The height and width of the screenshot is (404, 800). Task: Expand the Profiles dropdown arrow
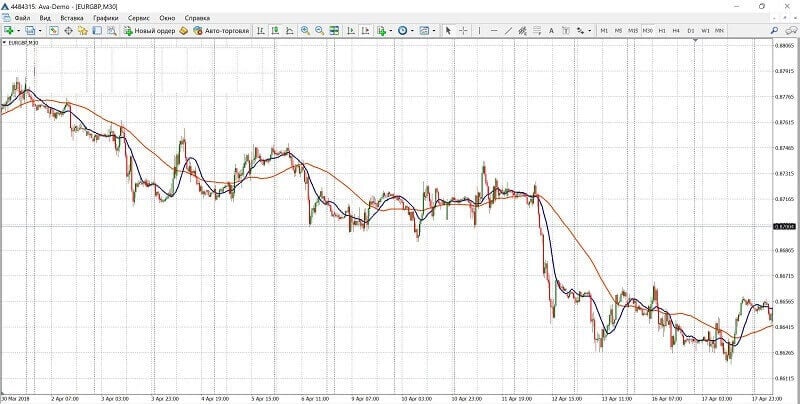click(x=40, y=31)
